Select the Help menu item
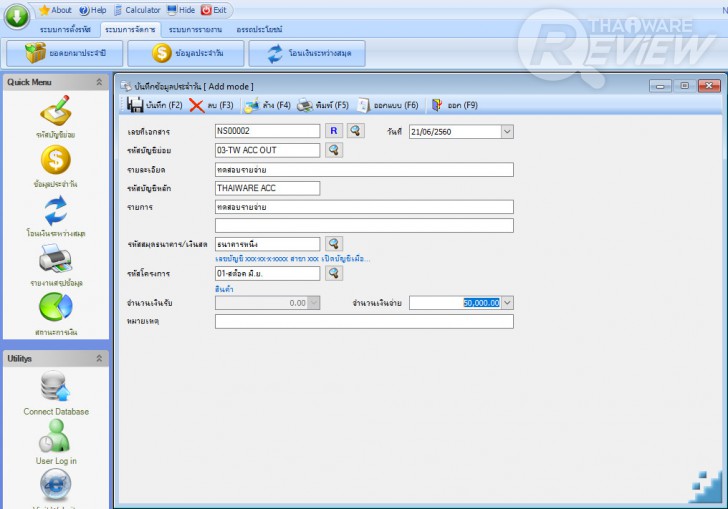 (92, 10)
